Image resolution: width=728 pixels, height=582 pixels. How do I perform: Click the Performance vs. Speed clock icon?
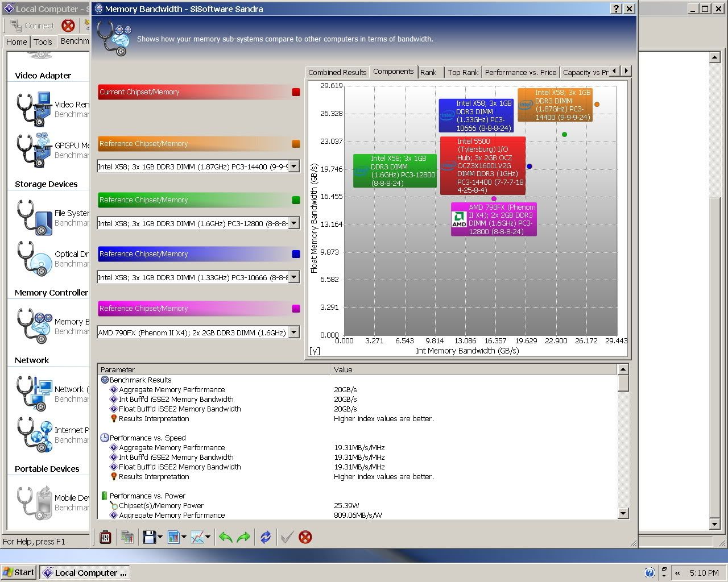[x=105, y=438]
